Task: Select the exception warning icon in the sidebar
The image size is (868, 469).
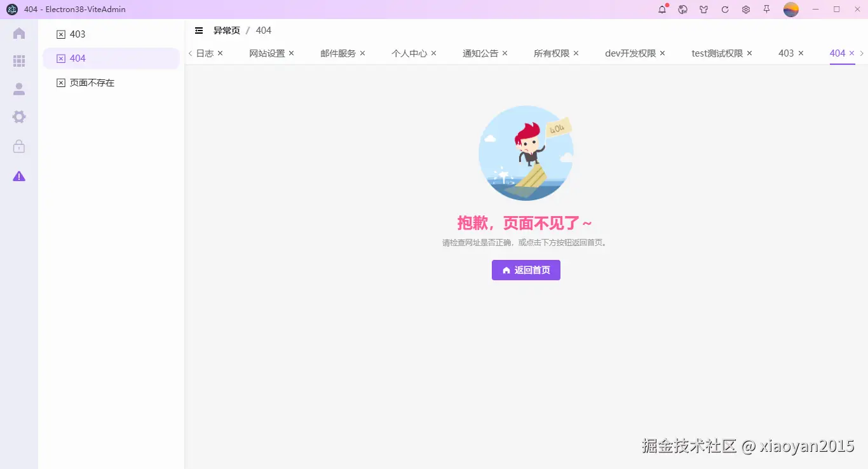Action: (x=18, y=176)
